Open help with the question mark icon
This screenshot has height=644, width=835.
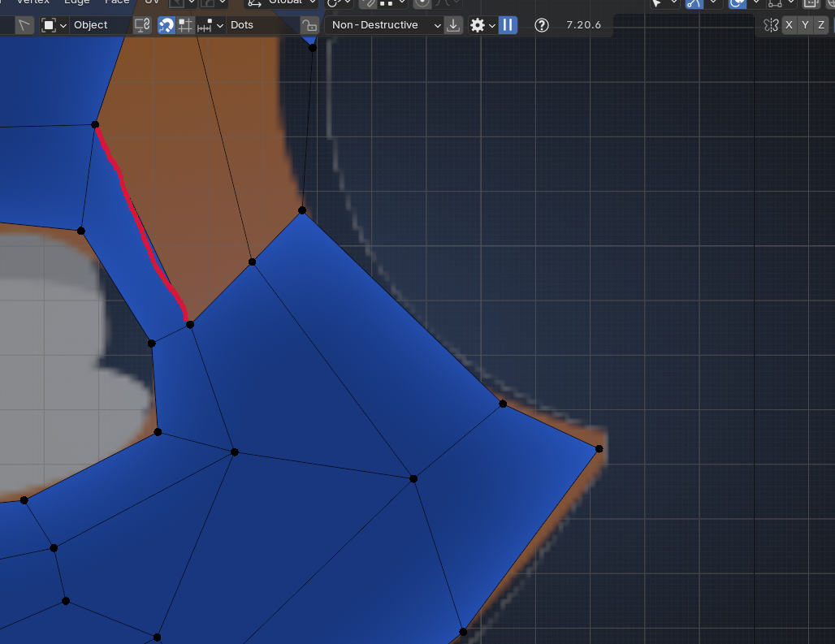(542, 25)
